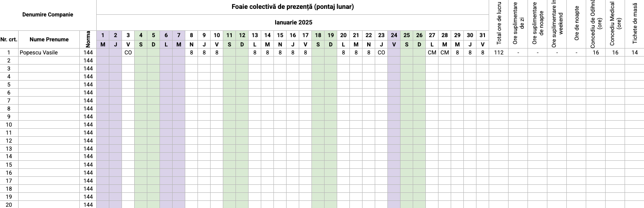
Task: Click the green day 11 header cell
Action: 229,35
